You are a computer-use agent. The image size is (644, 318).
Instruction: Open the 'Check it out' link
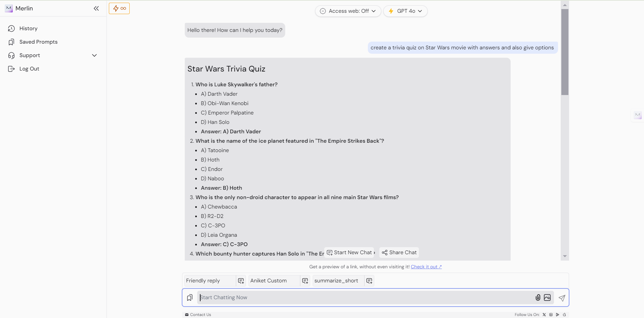426,267
